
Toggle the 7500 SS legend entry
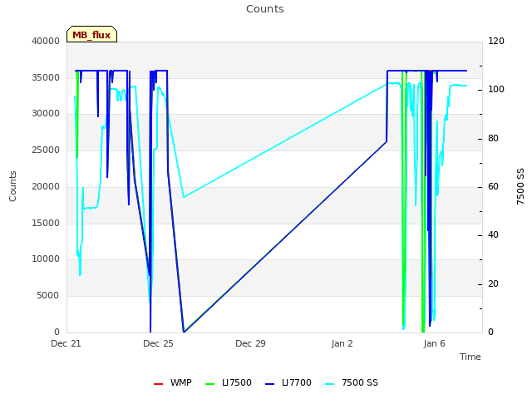[352, 382]
